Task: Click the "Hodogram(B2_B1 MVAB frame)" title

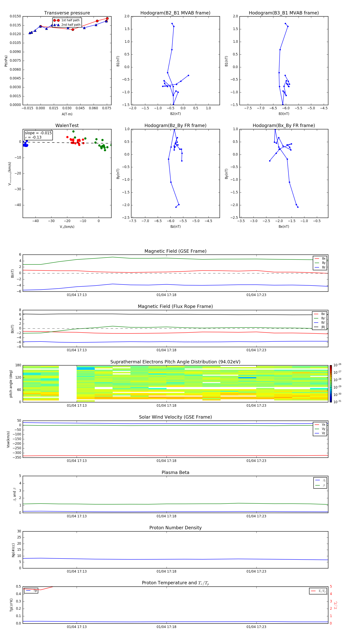Action: 175,13
